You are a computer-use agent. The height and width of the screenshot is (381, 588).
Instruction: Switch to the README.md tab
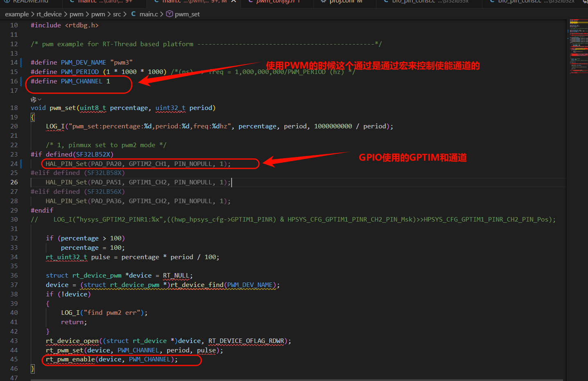30,2
